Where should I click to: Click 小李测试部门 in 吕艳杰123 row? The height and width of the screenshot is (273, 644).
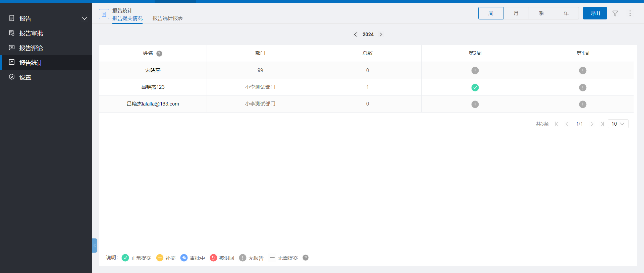coord(260,87)
